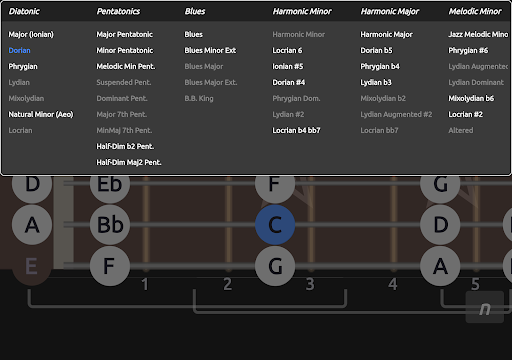Click the open A string note
The height and width of the screenshot is (360, 512).
(32, 225)
